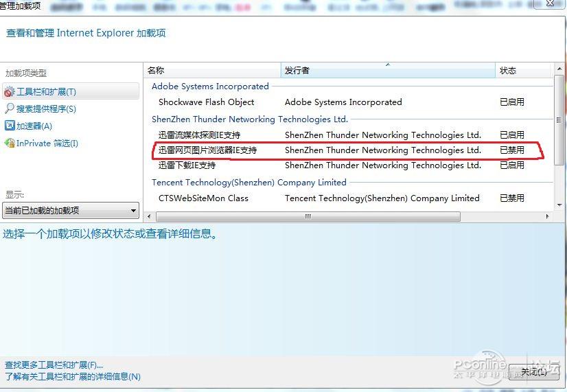
Task: Click the InPrivate 筛选(I) icon
Action: [x=10, y=143]
